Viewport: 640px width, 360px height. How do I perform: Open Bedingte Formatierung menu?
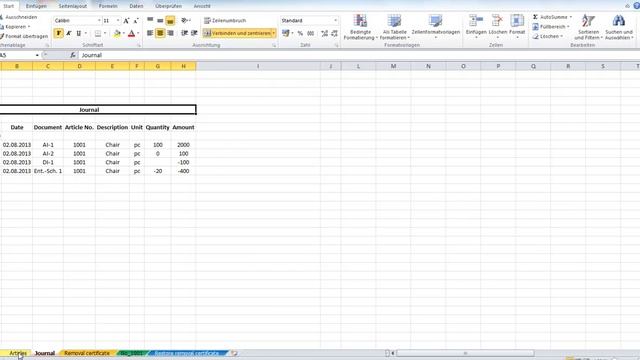tap(360, 27)
